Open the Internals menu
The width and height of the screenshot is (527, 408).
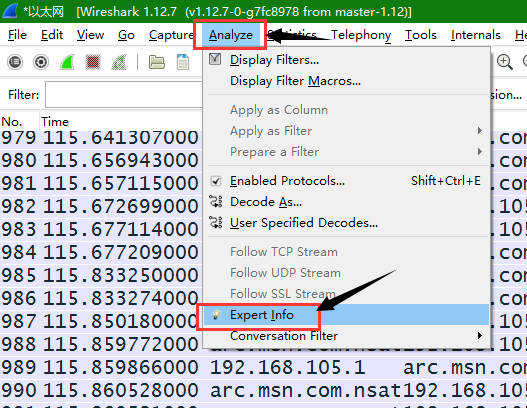pyautogui.click(x=476, y=35)
